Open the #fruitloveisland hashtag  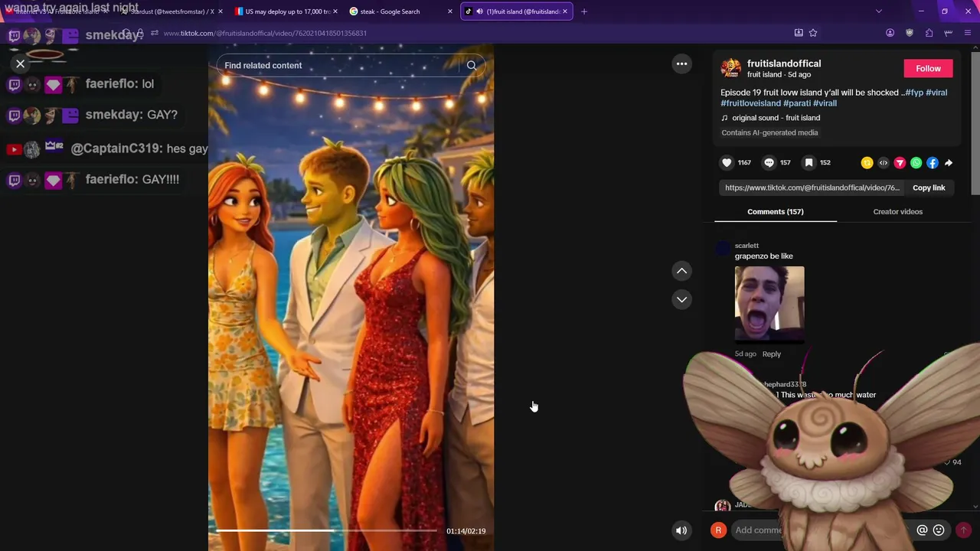(750, 103)
